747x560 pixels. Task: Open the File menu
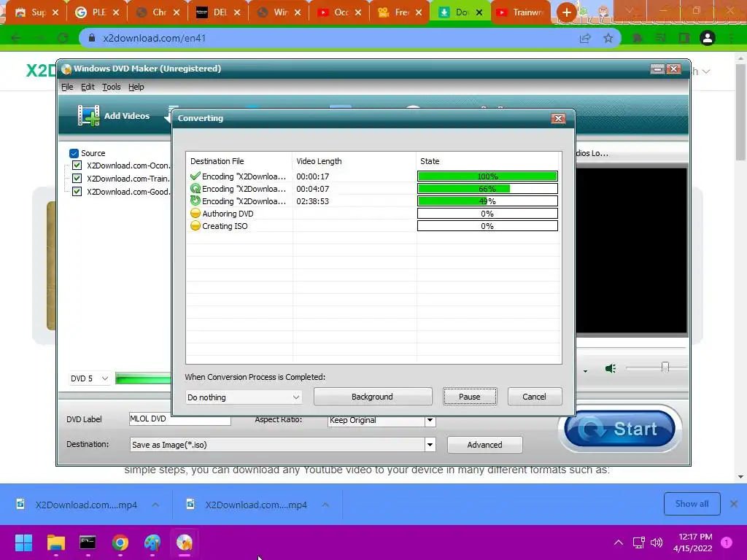pos(67,87)
